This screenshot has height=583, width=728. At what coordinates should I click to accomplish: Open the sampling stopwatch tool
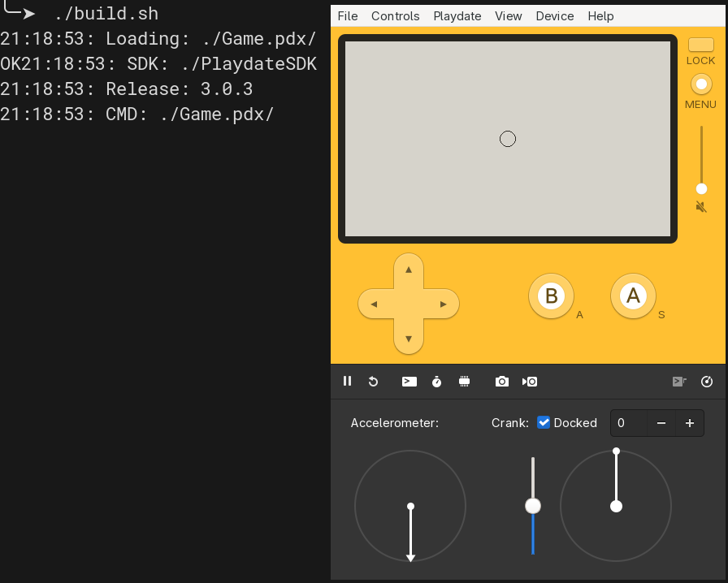pos(436,382)
